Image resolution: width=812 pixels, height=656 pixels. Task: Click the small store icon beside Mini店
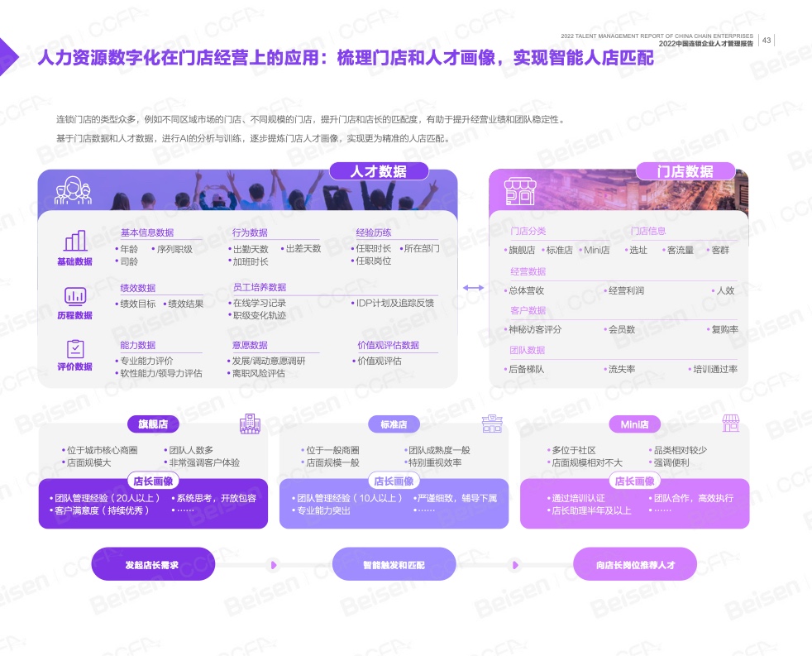point(731,424)
